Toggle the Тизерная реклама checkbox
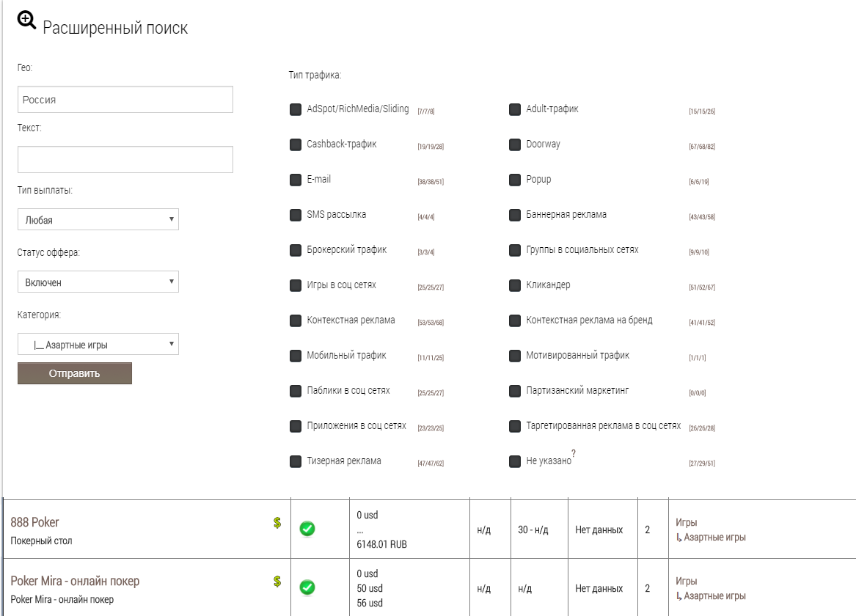This screenshot has width=856, height=616. pos(296,461)
